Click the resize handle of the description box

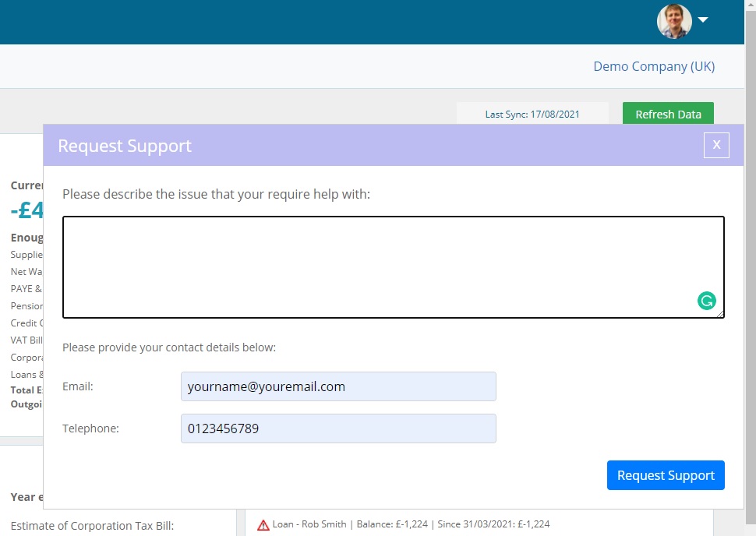click(x=721, y=315)
